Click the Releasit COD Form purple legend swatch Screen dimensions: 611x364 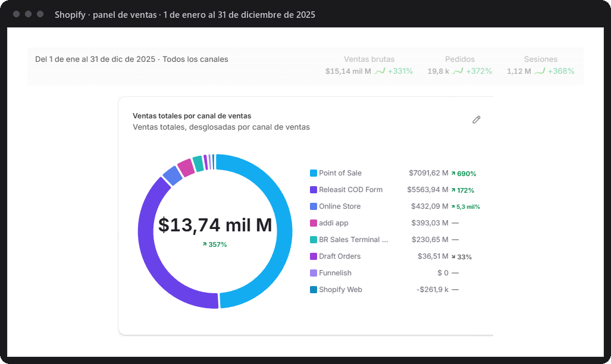pyautogui.click(x=314, y=190)
